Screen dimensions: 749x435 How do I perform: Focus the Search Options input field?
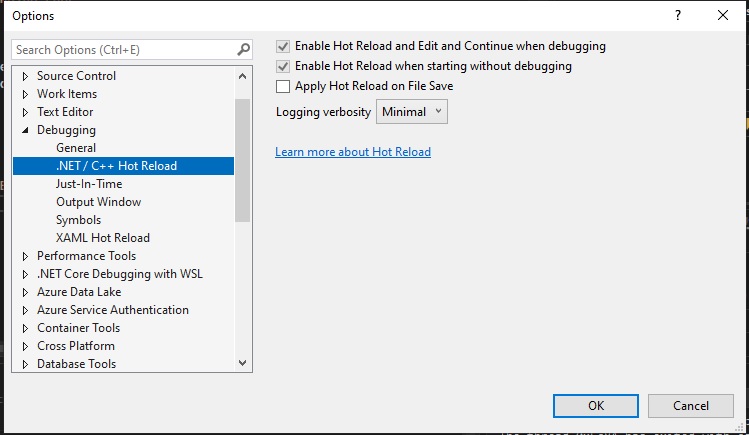[124, 50]
